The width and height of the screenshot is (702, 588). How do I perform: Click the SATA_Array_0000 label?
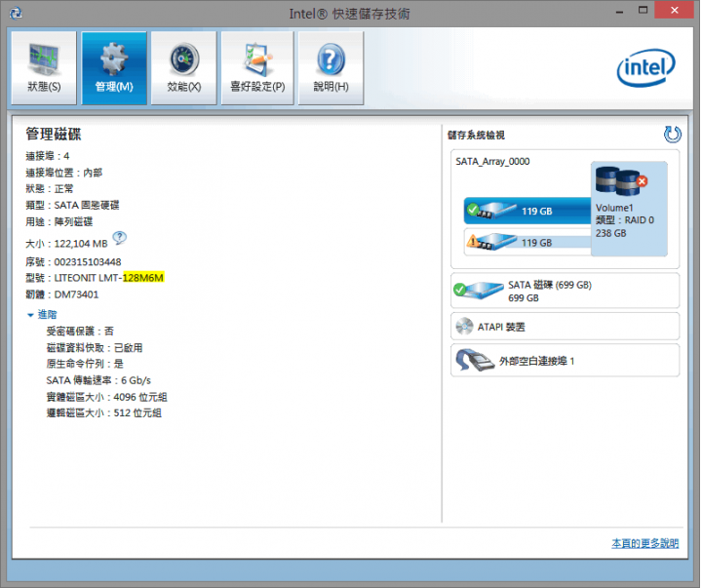tap(492, 161)
